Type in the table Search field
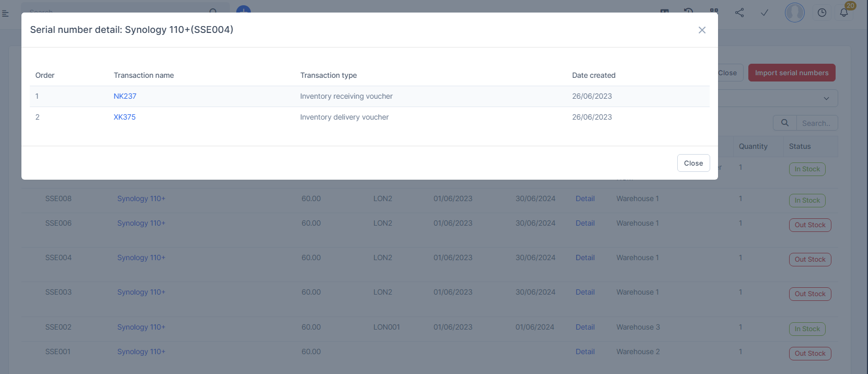 816,123
